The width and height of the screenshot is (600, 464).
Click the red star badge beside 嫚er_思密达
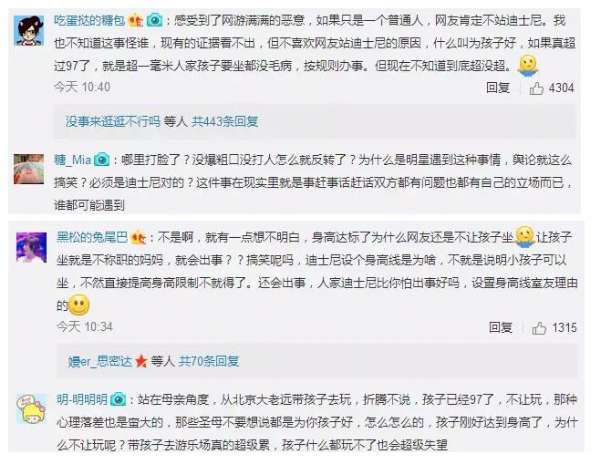[141, 361]
